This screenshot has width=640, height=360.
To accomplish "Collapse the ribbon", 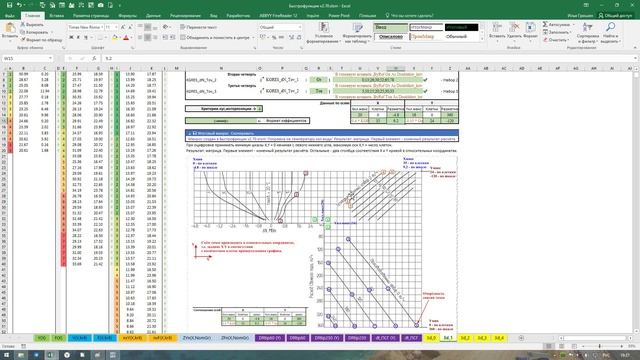I will [635, 48].
